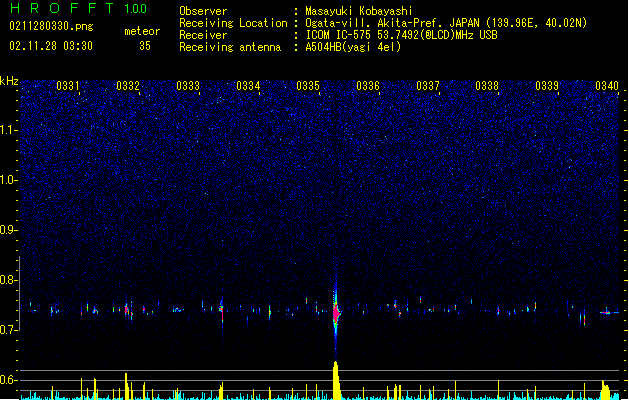Click the 1.1 frequency axis label

pos(9,130)
